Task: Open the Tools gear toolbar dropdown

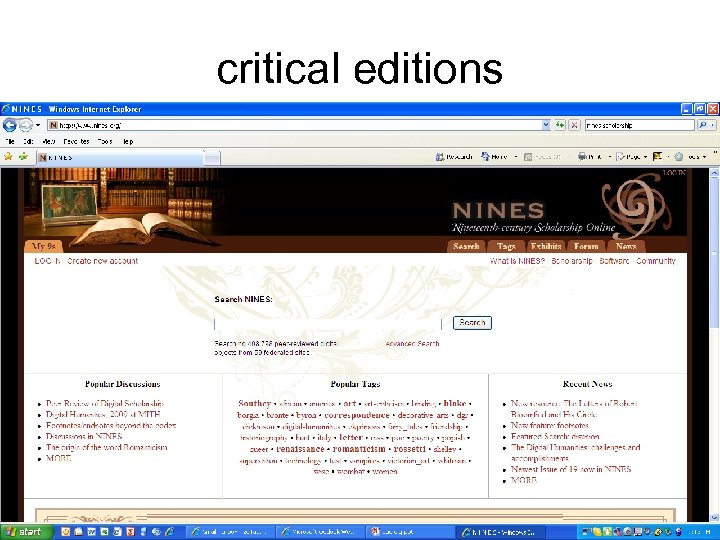Action: click(690, 157)
